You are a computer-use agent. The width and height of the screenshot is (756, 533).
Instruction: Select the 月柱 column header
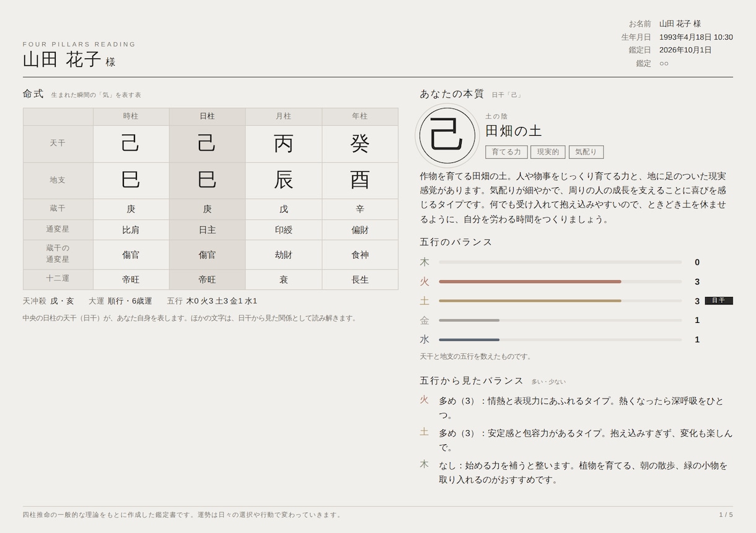[283, 117]
